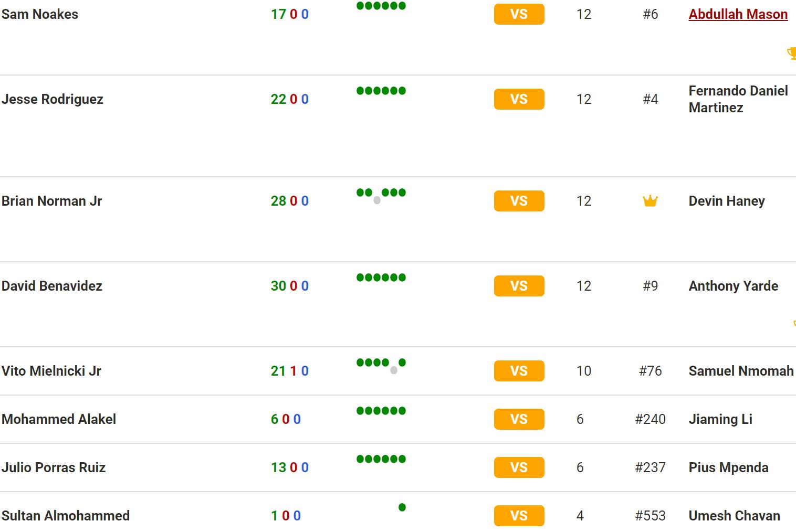Viewport: 796px width, 532px height.
Task: Click Sam Noakes' green form dots
Action: coord(381,6)
